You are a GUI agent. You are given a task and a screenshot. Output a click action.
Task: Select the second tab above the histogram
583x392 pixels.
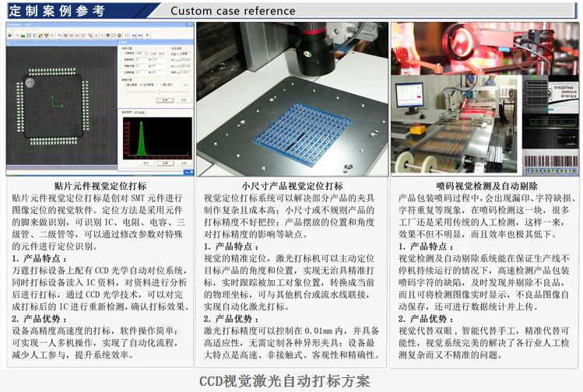coord(140,112)
